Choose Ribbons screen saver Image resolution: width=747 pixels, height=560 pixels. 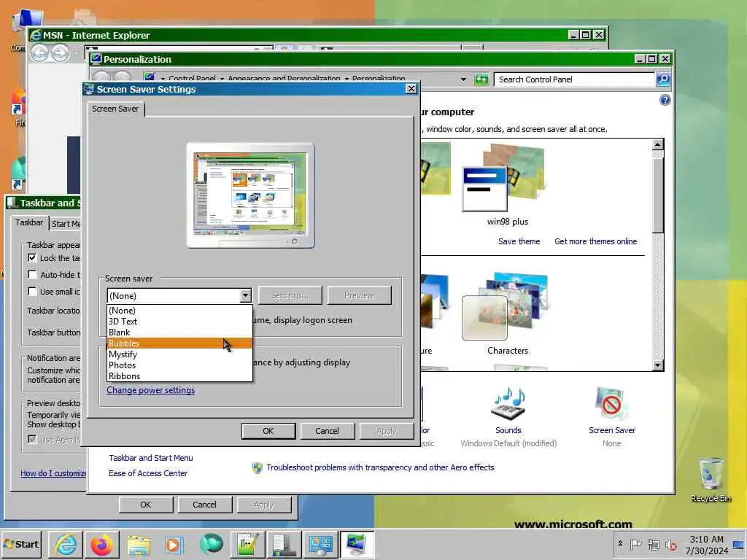point(179,376)
